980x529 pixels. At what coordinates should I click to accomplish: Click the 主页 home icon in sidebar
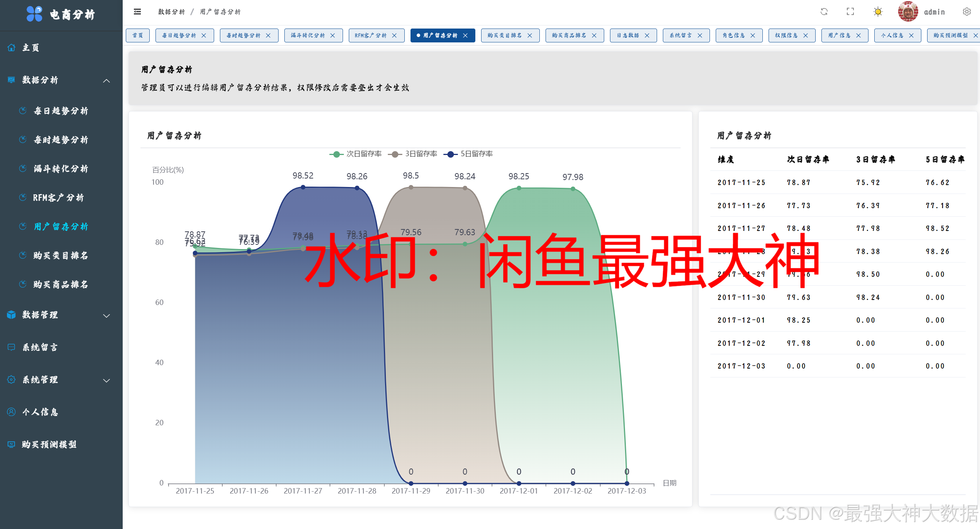(12, 47)
